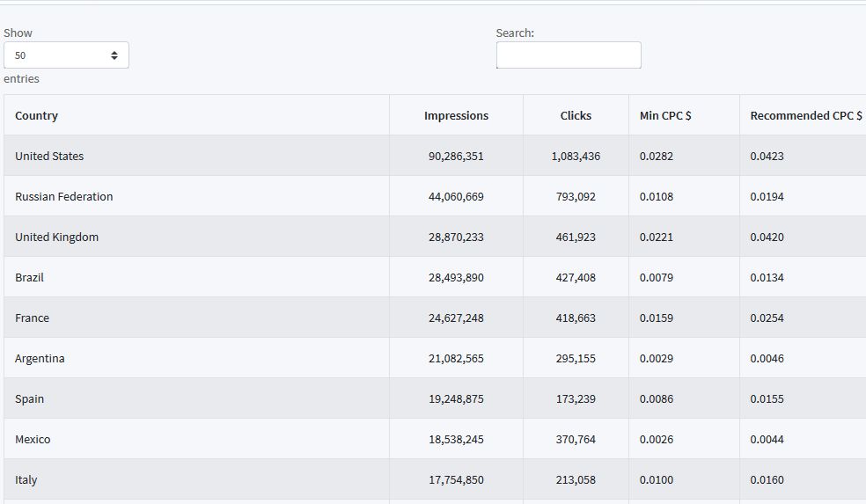This screenshot has width=866, height=504.
Task: Select the United States row
Action: [x=436, y=156]
